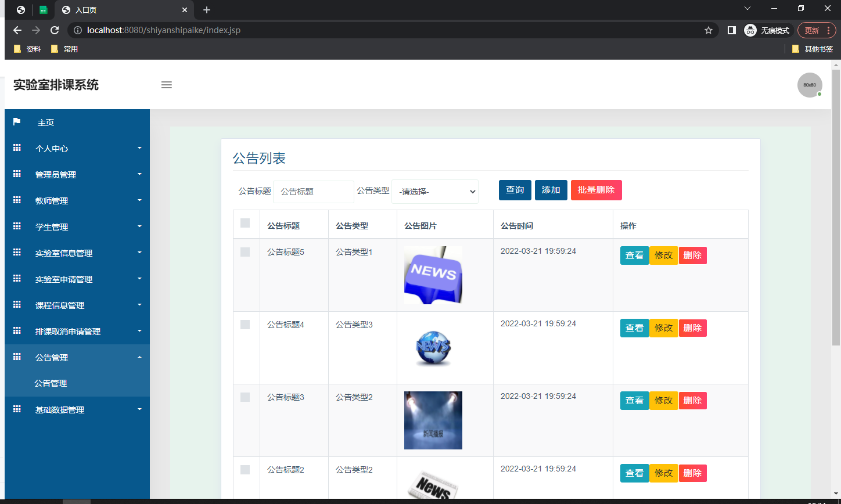The image size is (841, 504).
Task: Click grid icon beside 课程信息管理
Action: (17, 305)
